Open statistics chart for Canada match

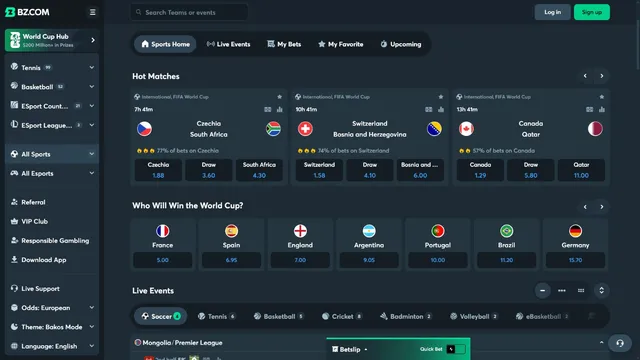tap(602, 109)
